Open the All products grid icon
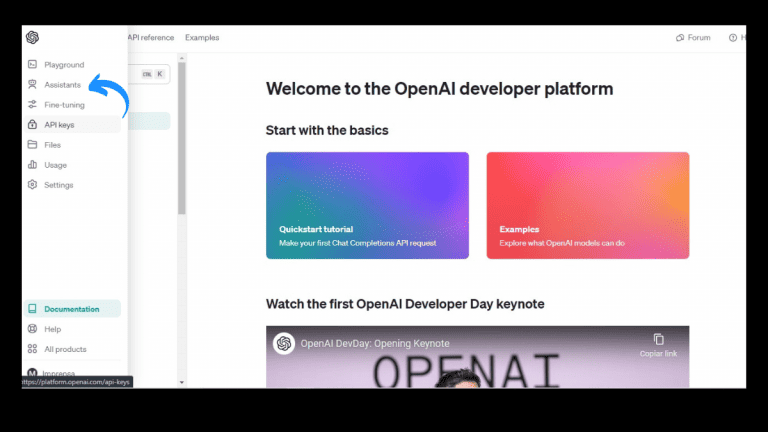 click(33, 349)
